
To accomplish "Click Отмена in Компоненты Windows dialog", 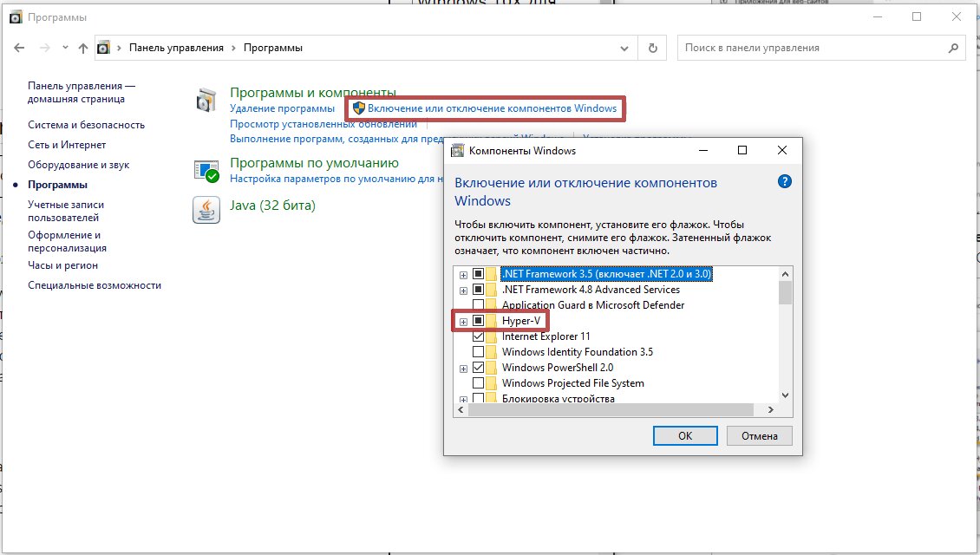I will [760, 435].
